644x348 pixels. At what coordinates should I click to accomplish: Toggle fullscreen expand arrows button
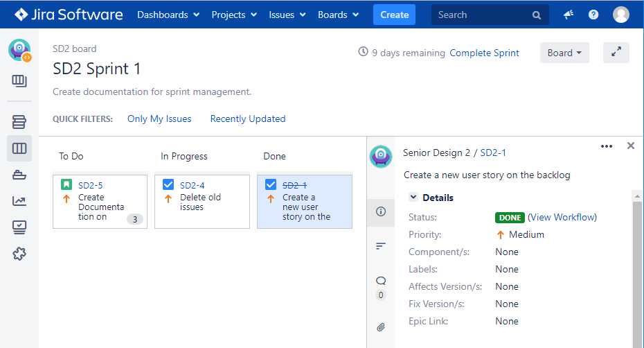pyautogui.click(x=616, y=52)
